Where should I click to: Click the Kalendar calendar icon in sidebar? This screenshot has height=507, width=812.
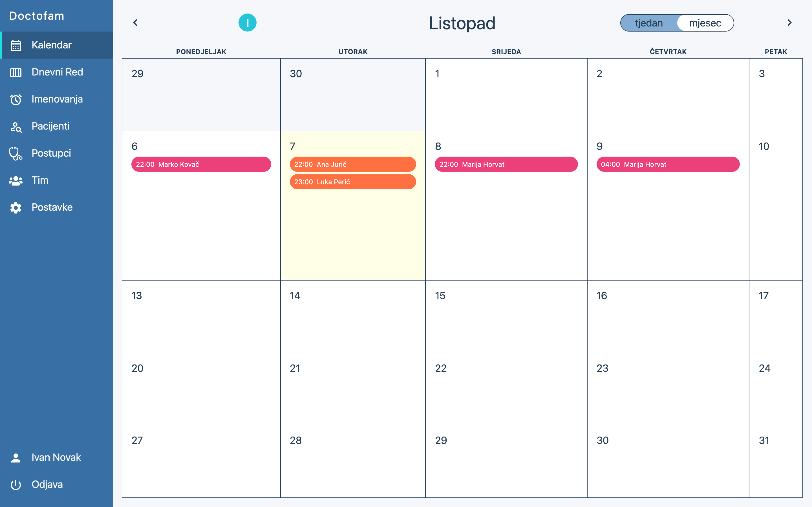[x=16, y=45]
